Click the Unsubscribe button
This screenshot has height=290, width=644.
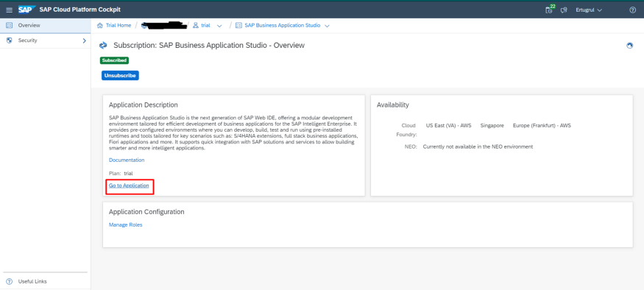pos(121,76)
